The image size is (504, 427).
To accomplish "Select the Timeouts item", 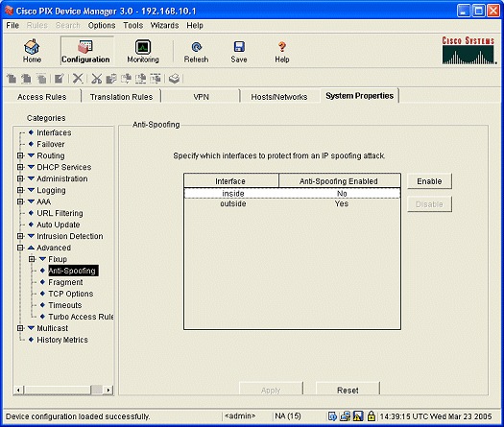I will tap(65, 305).
